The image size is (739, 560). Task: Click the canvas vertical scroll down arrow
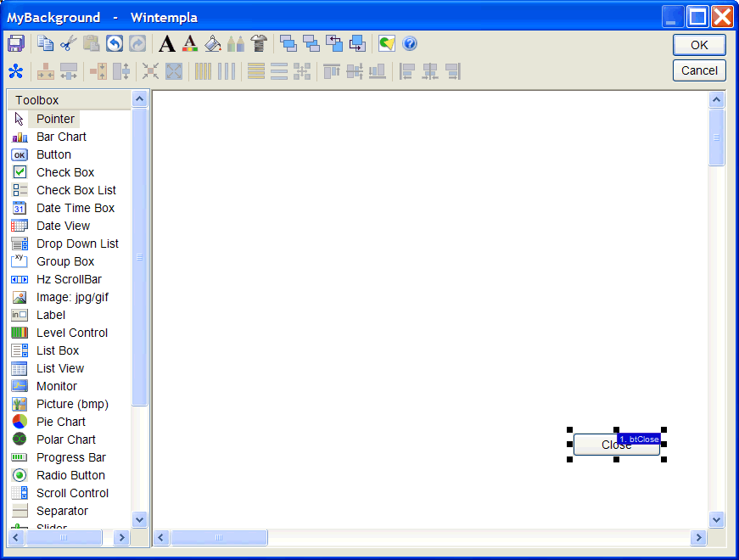[716, 520]
